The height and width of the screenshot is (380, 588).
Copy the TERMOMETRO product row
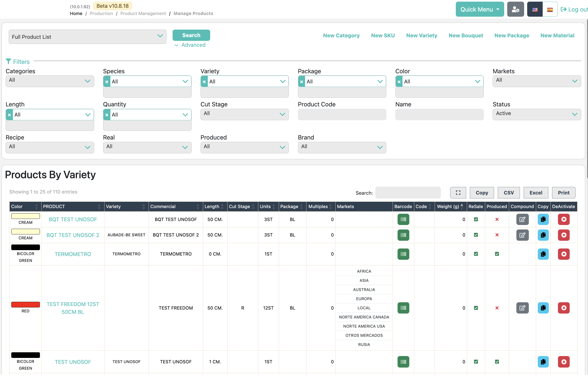click(543, 254)
